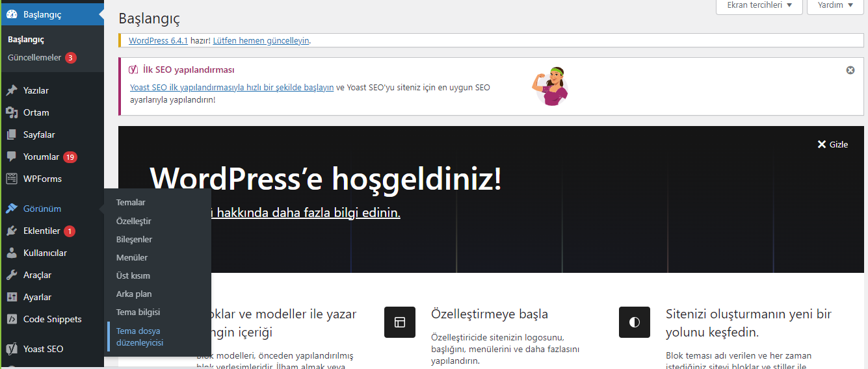The image size is (868, 369).
Task: Click the Güncellemeler badge showing 3
Action: (x=71, y=58)
